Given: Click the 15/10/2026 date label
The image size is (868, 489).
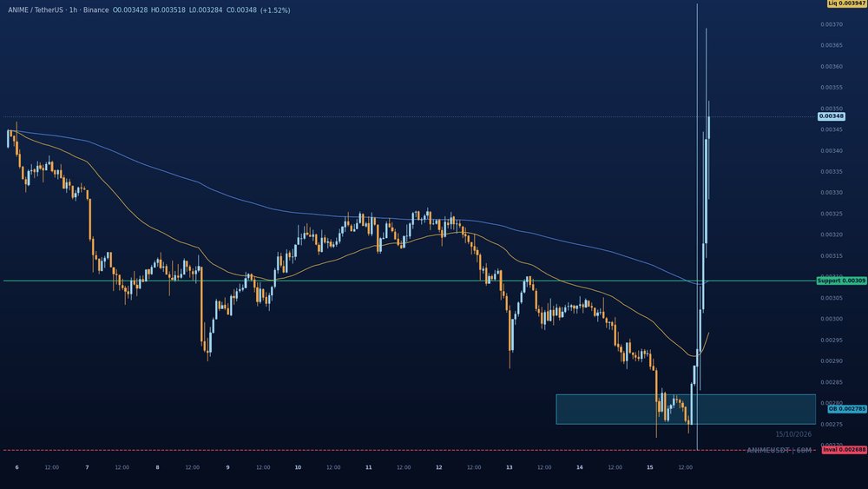Looking at the screenshot, I should [x=793, y=434].
